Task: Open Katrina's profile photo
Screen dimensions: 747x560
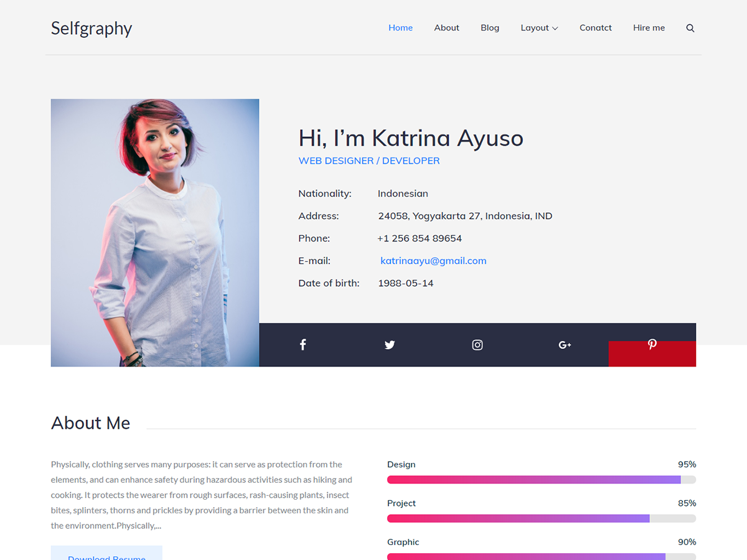Action: (x=154, y=232)
